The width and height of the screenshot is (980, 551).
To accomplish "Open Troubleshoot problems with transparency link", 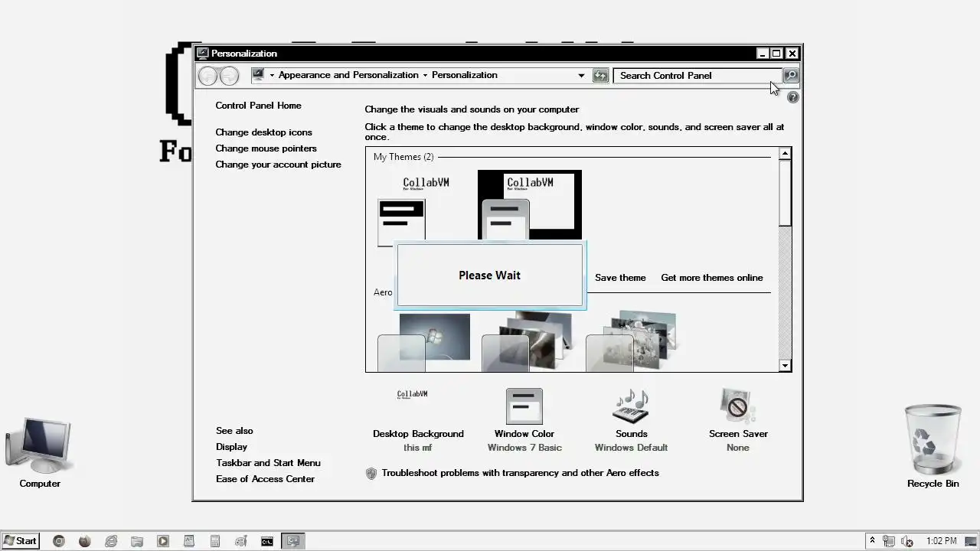I will coord(520,473).
